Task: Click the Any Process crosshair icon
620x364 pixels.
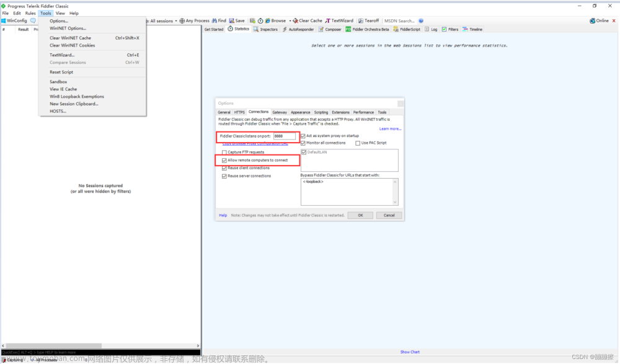Action: coord(182,20)
